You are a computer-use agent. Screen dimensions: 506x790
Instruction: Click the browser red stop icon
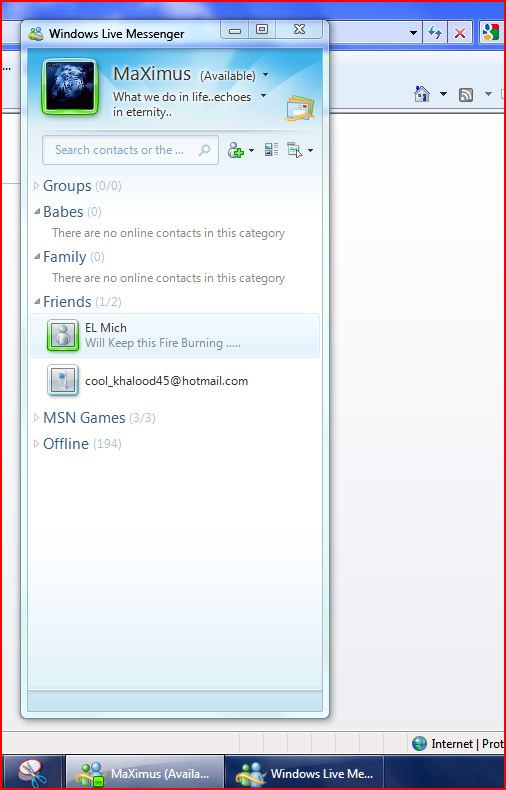(459, 34)
